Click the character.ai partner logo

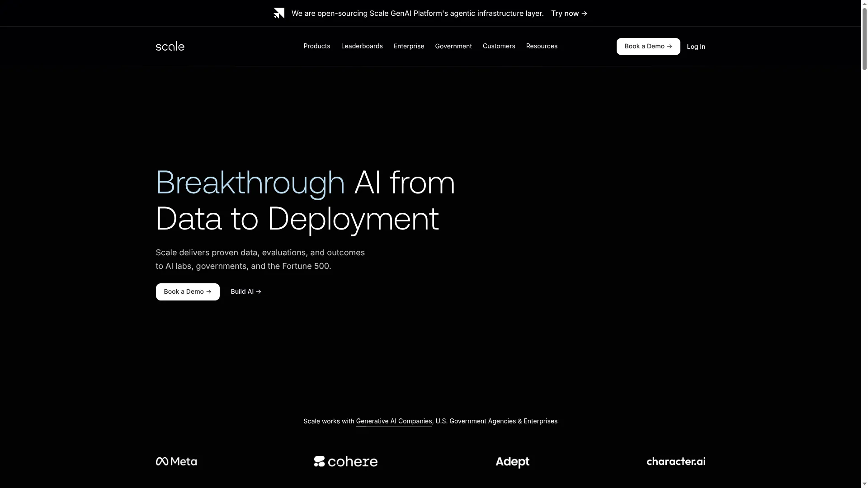(675, 461)
